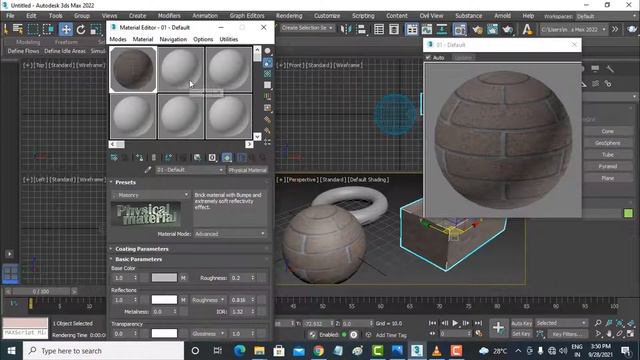The height and width of the screenshot is (360, 640).
Task: Open the Rendering menu
Action: click(289, 16)
